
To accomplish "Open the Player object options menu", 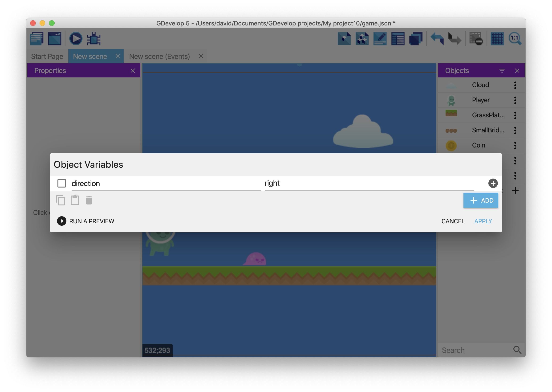I will (x=515, y=100).
